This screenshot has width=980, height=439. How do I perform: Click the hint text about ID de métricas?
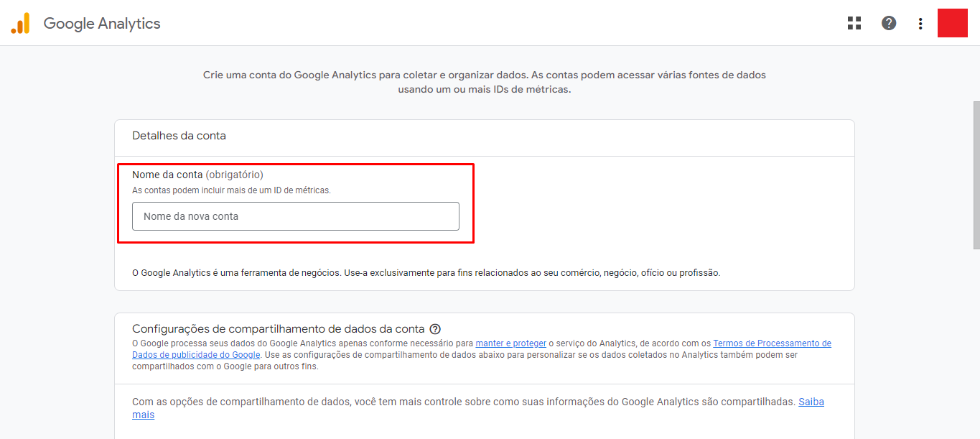pyautogui.click(x=231, y=190)
